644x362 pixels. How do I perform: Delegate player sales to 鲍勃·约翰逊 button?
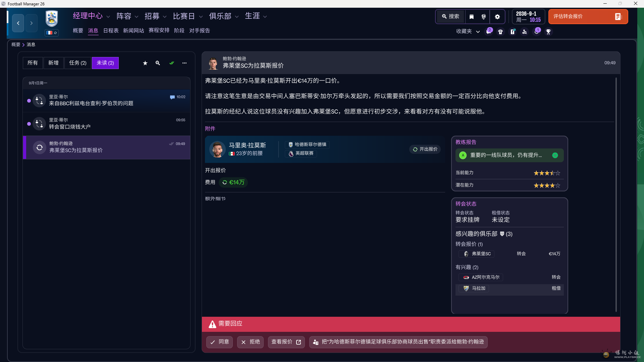click(398, 342)
